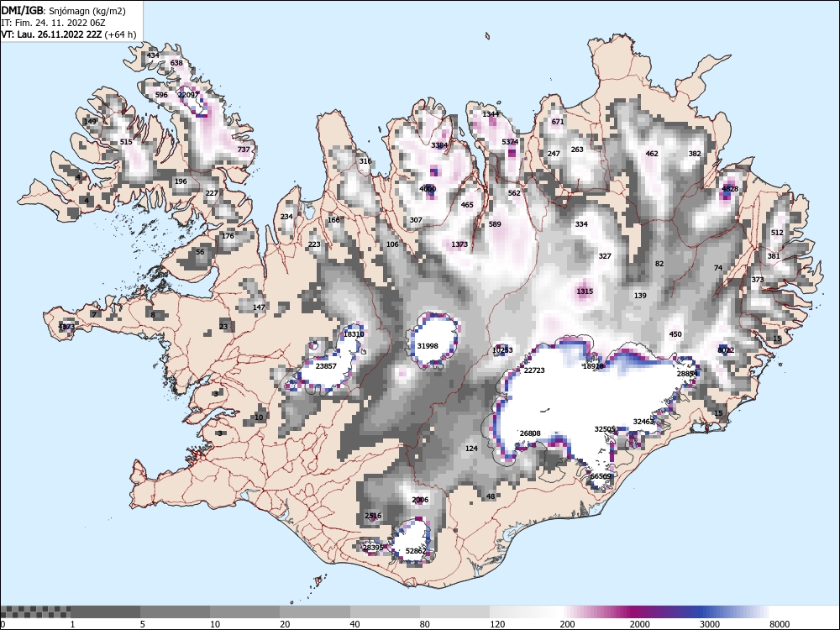Image resolution: width=840 pixels, height=630 pixels.
Task: Click the dark gray legend segment between 1 and 5
Action: tap(106, 612)
